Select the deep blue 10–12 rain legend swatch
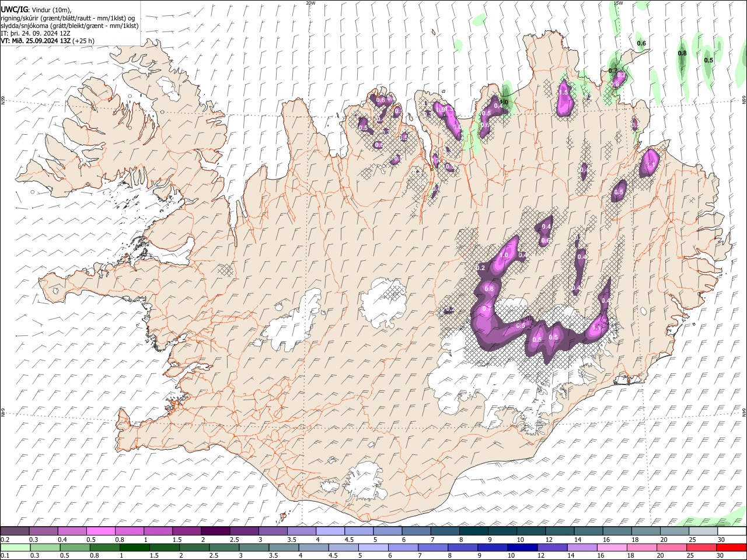This screenshot has width=747, height=560. coord(522,548)
